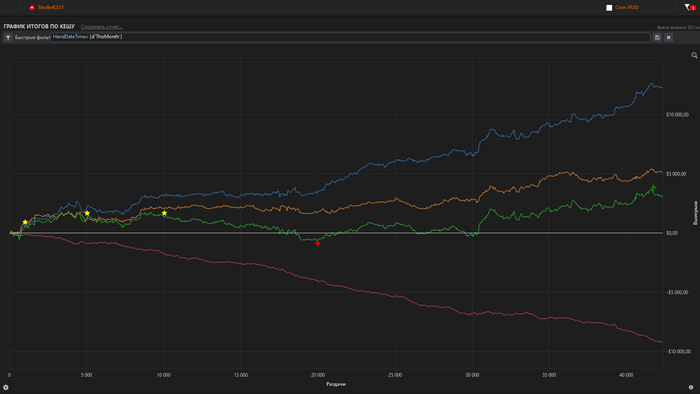The height and width of the screenshot is (394, 700).
Task: Click the filter funnel icon with red badge
Action: click(x=690, y=7)
